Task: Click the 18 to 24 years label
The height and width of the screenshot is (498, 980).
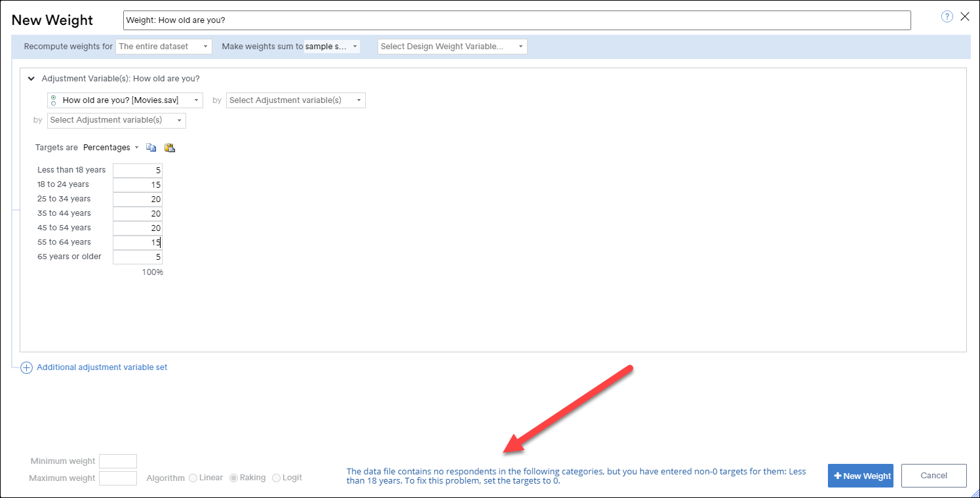Action: [x=63, y=184]
